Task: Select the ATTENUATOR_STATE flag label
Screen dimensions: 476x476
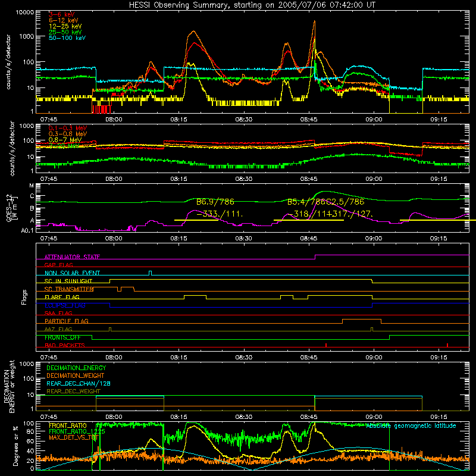Action: (72, 257)
